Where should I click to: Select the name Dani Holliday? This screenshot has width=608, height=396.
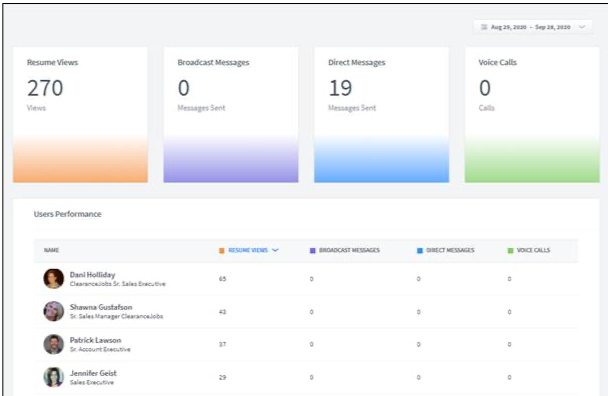(93, 275)
